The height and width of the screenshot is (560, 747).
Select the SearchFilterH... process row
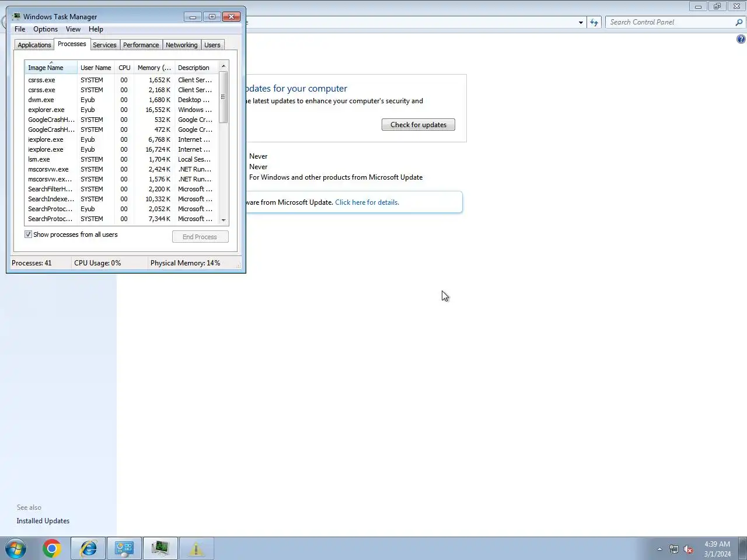[121, 189]
